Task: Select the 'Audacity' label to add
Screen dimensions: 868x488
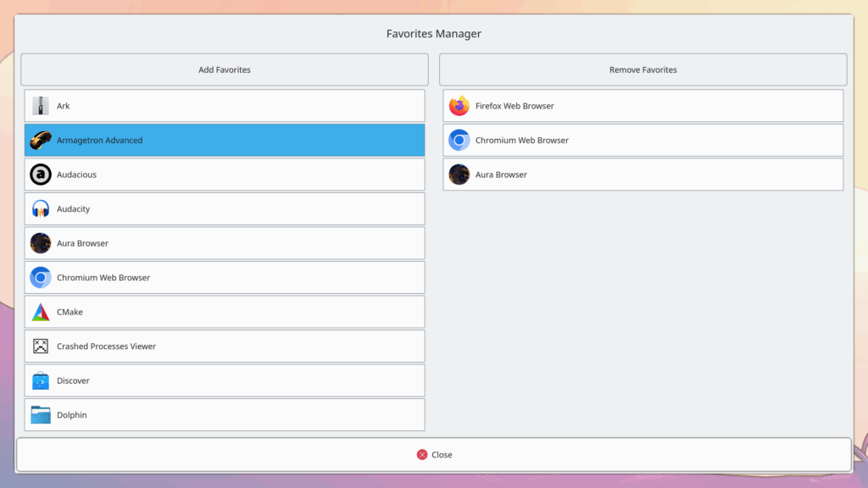Action: click(x=73, y=208)
